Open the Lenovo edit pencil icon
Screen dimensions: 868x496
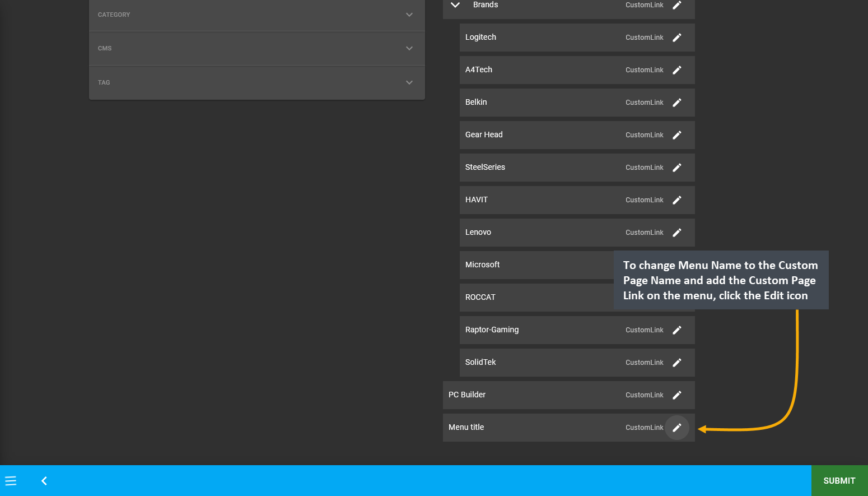click(x=676, y=233)
